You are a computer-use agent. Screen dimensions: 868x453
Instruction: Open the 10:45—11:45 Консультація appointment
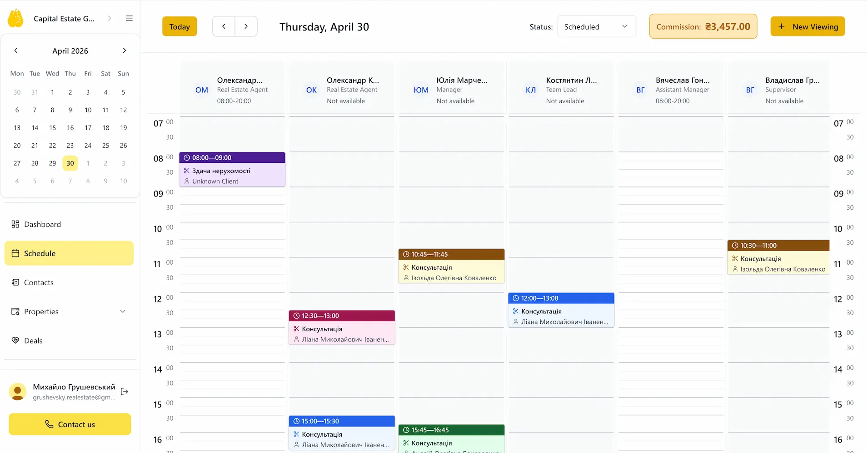coord(452,266)
